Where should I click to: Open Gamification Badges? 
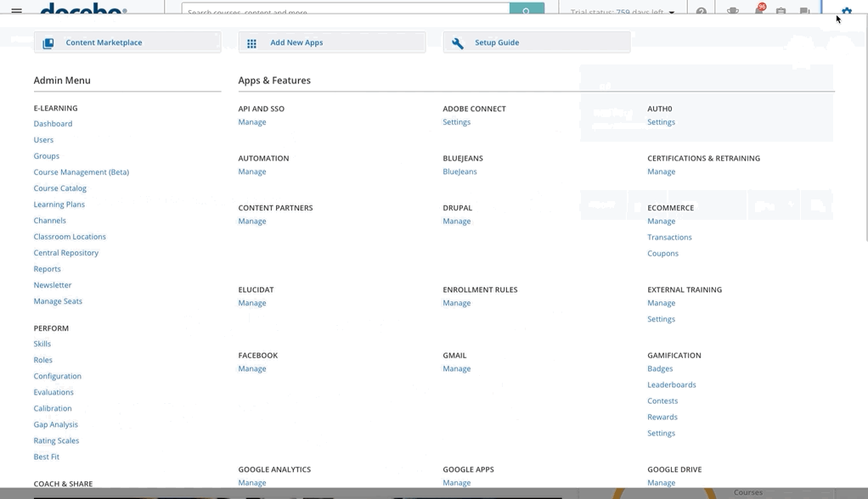tap(661, 369)
